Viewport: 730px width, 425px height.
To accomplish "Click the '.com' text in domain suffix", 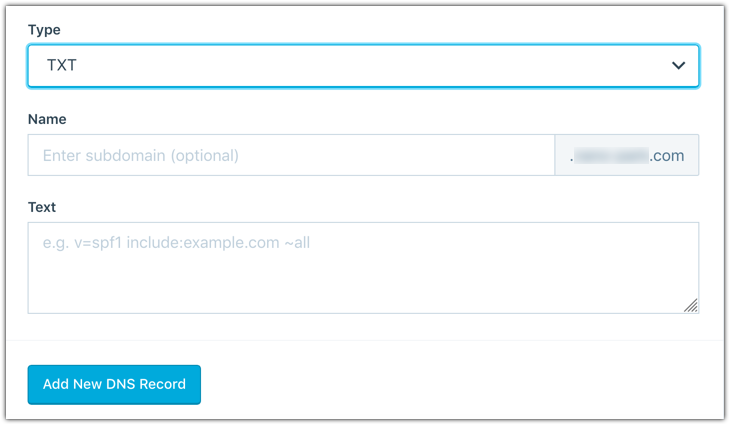I will pos(667,155).
